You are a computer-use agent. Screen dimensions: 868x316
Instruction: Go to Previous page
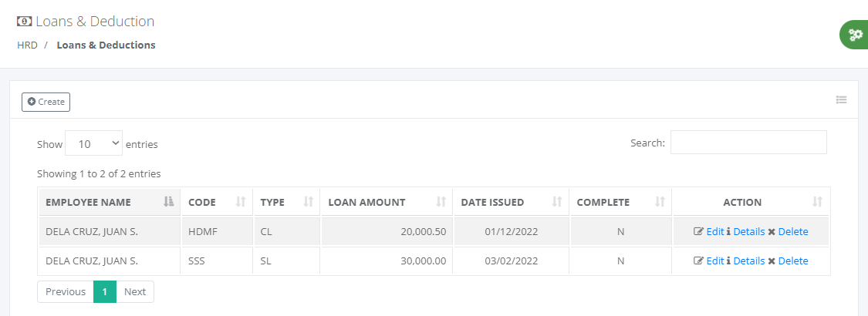pos(66,291)
